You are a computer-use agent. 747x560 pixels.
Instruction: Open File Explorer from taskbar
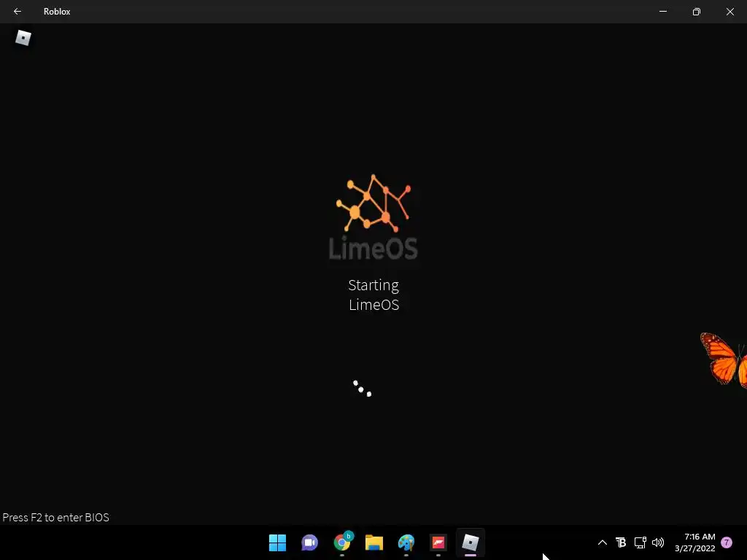(x=374, y=542)
